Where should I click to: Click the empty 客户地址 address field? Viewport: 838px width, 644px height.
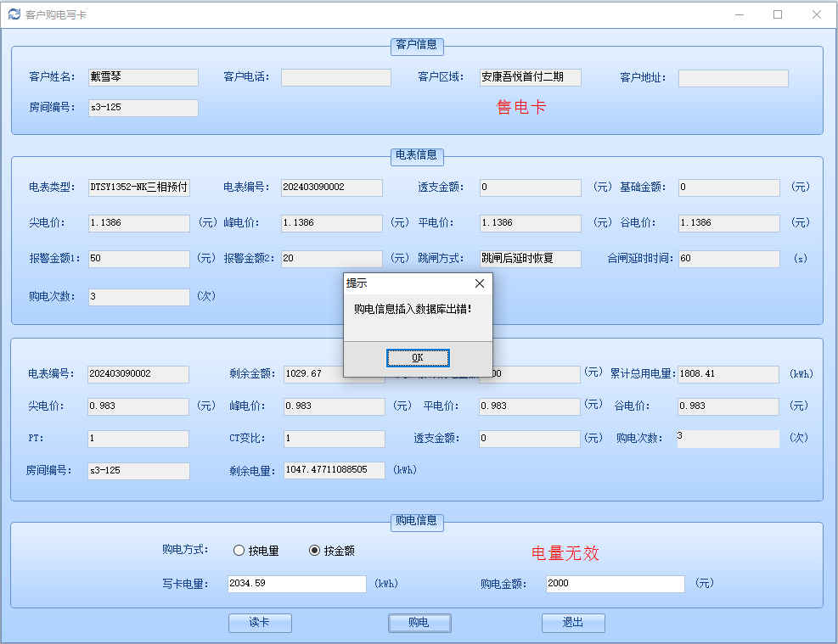(x=733, y=77)
